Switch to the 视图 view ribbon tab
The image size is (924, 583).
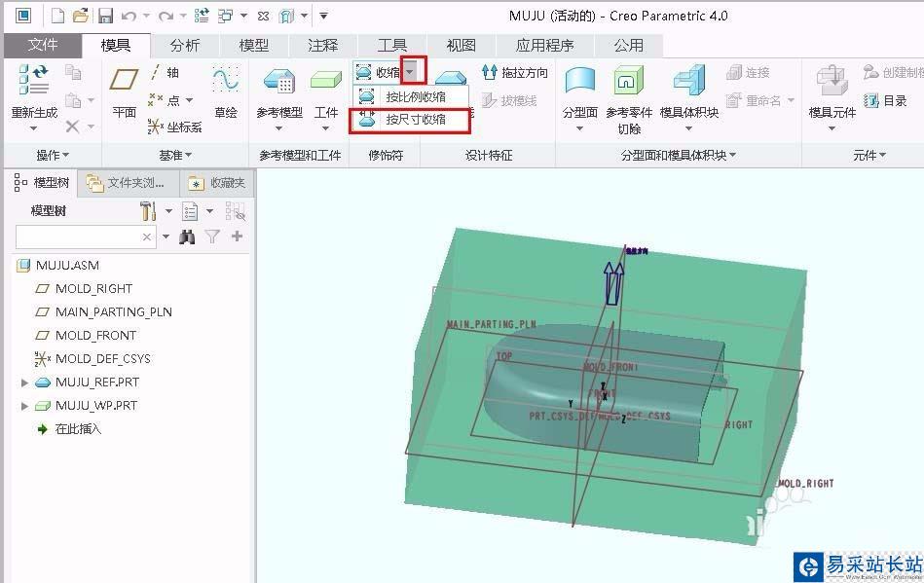461,46
